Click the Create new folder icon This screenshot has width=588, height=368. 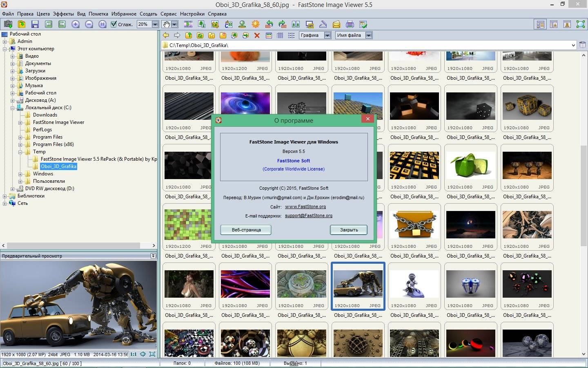pyautogui.click(x=223, y=35)
